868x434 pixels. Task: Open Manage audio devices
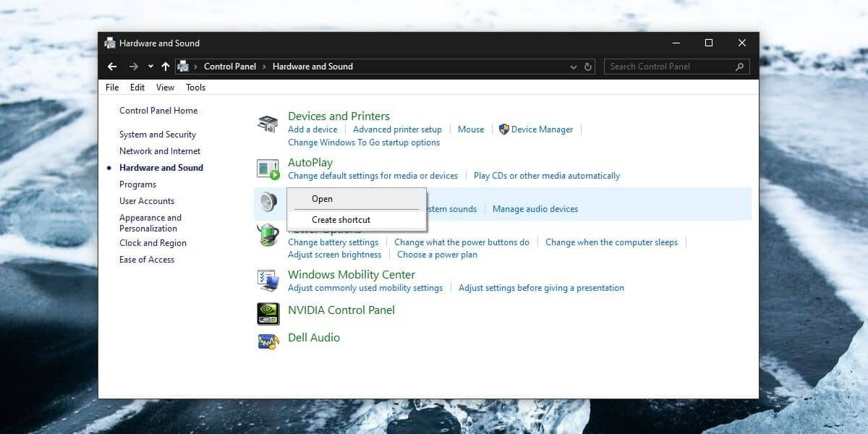pyautogui.click(x=535, y=208)
